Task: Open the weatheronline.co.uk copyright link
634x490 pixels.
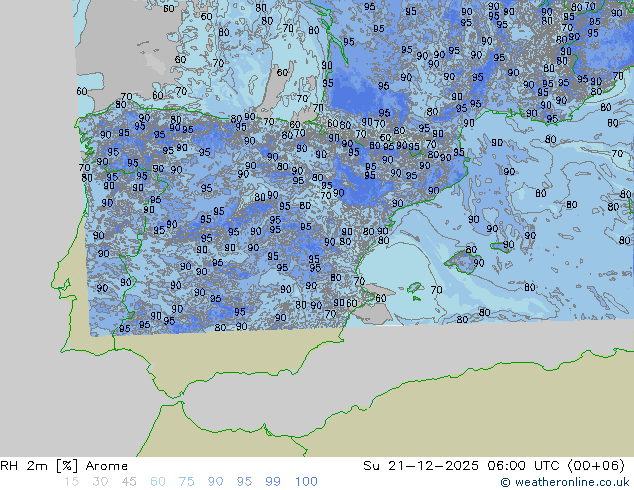Action: tap(564, 482)
